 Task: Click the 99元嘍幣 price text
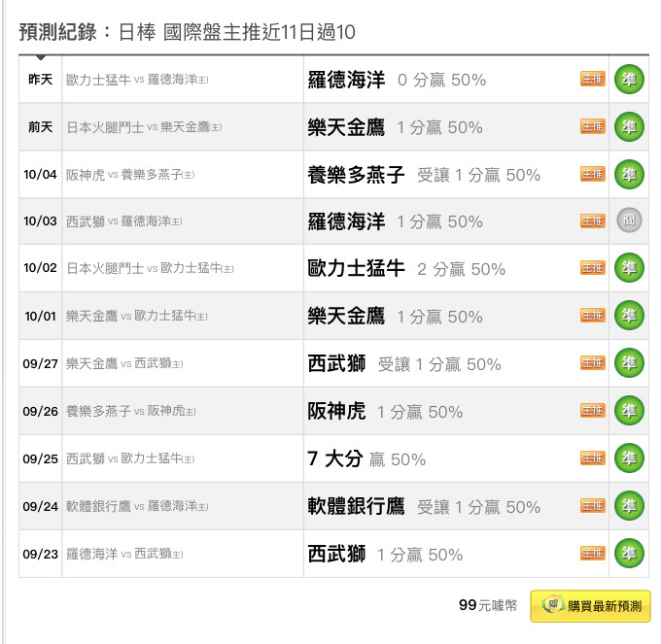tap(488, 605)
